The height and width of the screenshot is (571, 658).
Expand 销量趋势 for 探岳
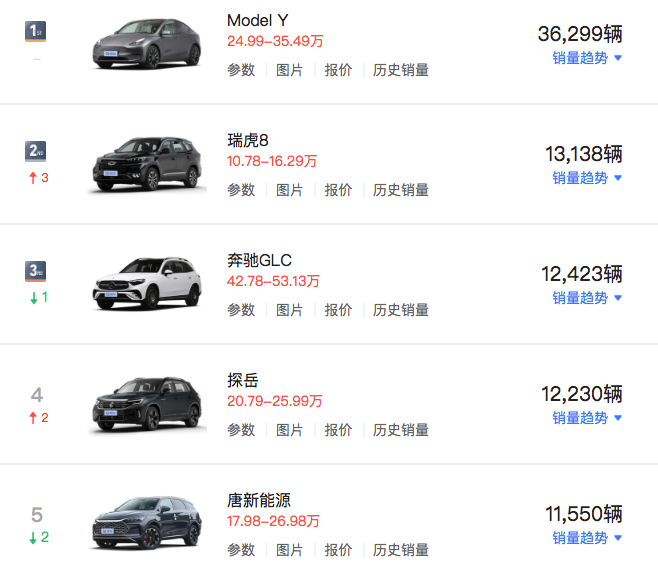[x=587, y=418]
